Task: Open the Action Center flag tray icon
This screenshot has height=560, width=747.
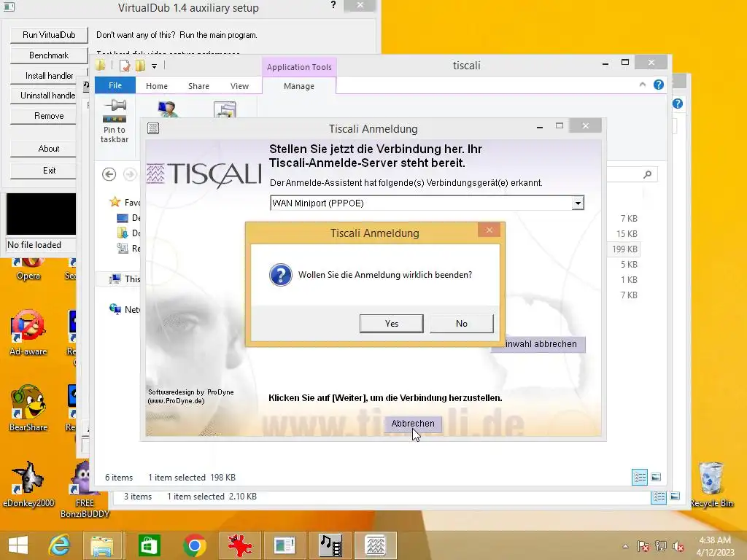Action: (x=643, y=546)
